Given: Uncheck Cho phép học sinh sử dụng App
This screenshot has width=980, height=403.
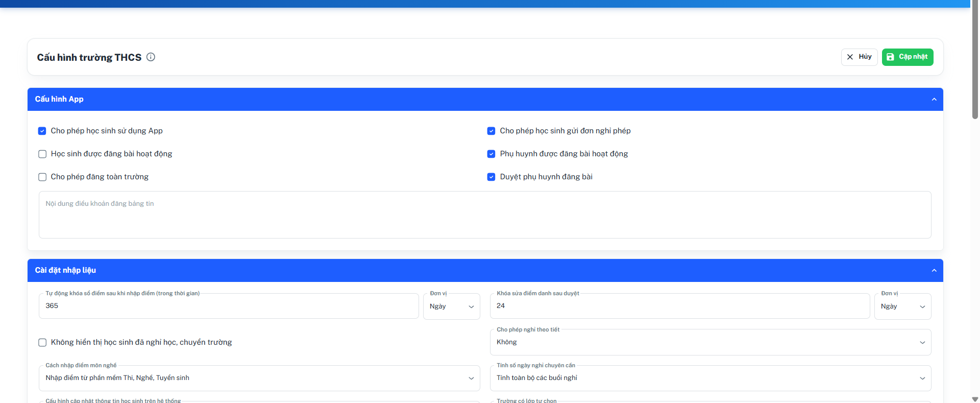Looking at the screenshot, I should point(42,131).
